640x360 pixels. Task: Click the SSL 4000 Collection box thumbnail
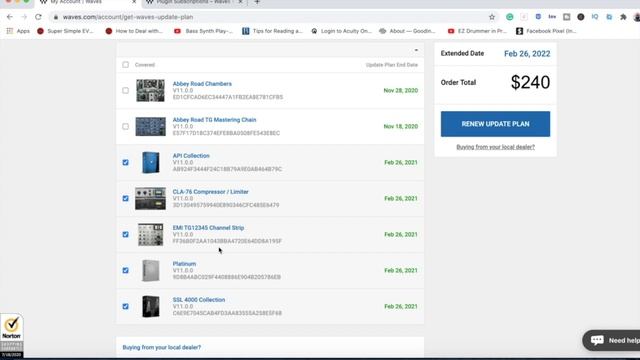click(151, 306)
